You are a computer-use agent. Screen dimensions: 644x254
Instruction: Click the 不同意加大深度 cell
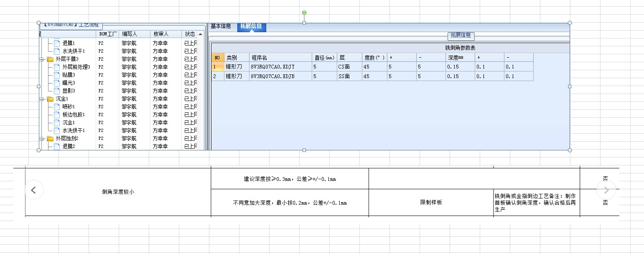(290, 203)
